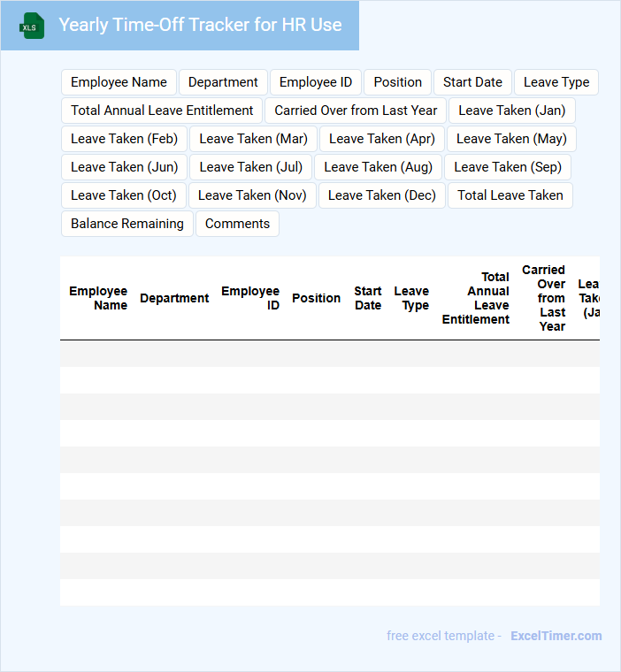Click the Leave Taken (Jun) tag
621x672 pixels.
125,167
